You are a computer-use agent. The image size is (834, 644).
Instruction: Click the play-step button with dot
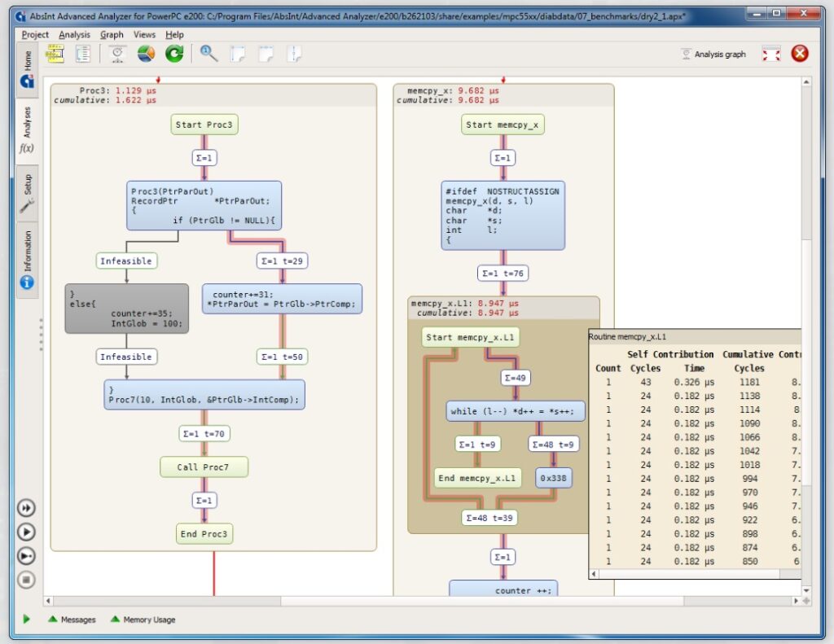[x=27, y=556]
